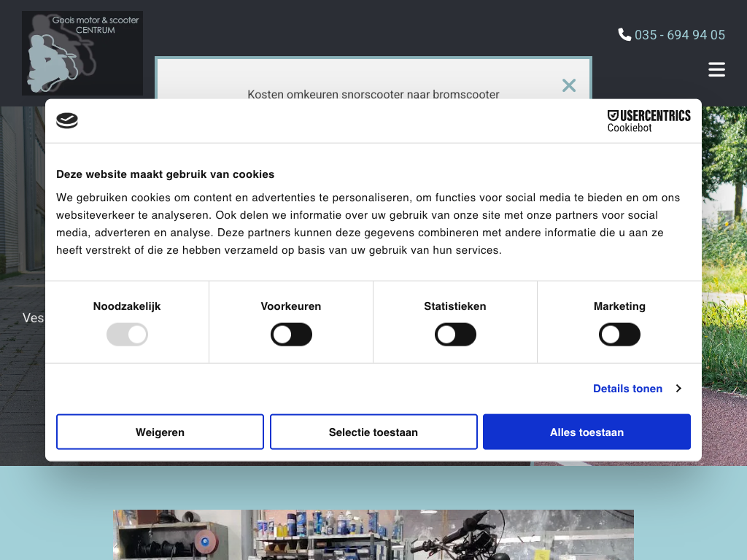Image resolution: width=747 pixels, height=560 pixels.
Task: Expand Details tonen link
Action: tap(627, 389)
